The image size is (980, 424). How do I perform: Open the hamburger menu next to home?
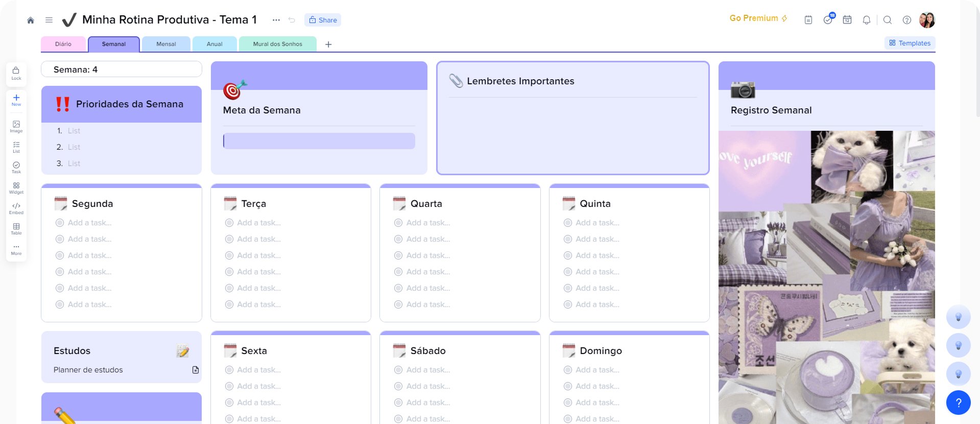point(49,20)
